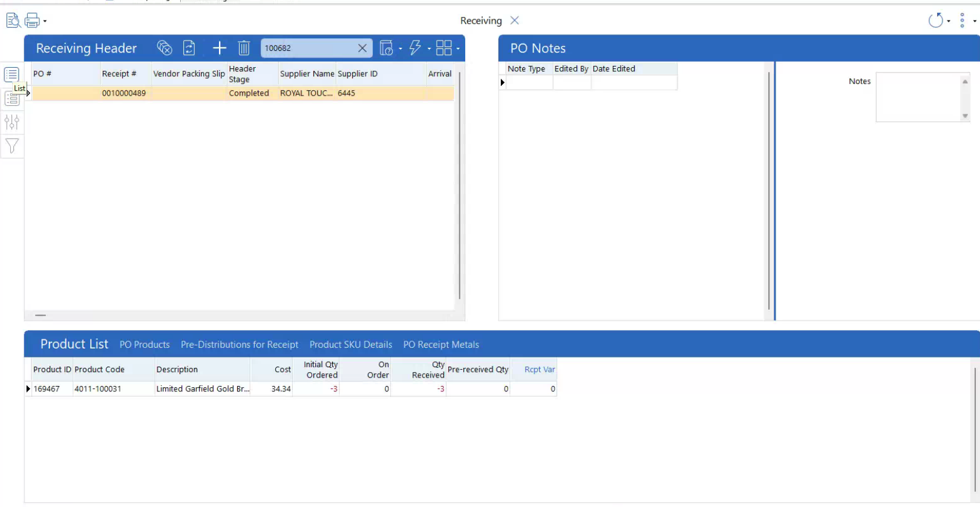Click the Edited By column header
The height and width of the screenshot is (507, 980).
click(x=572, y=69)
